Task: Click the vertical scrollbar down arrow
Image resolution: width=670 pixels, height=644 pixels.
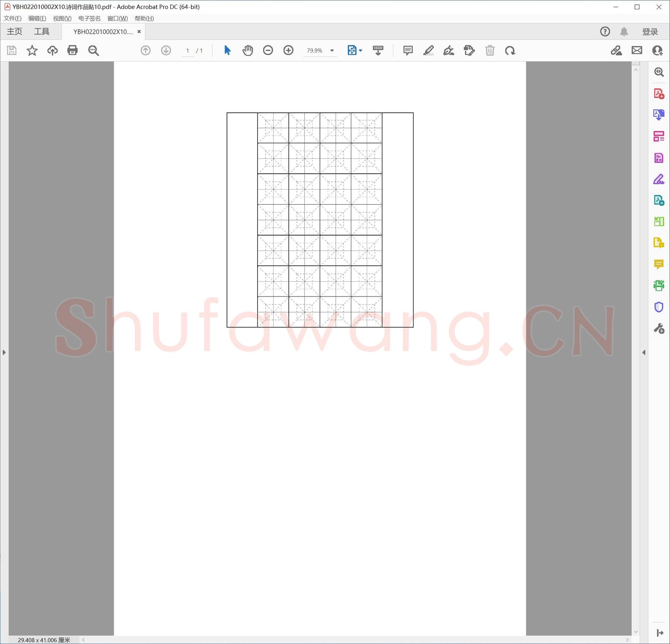Action: point(636,632)
